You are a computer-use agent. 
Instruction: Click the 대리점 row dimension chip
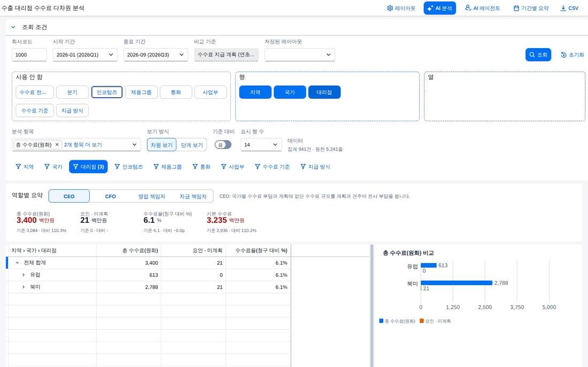pyautogui.click(x=324, y=92)
